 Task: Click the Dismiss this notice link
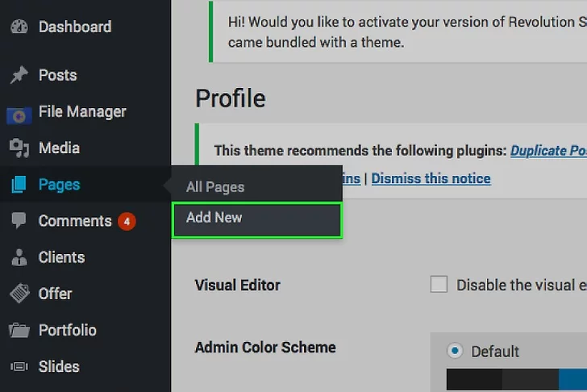(x=431, y=178)
